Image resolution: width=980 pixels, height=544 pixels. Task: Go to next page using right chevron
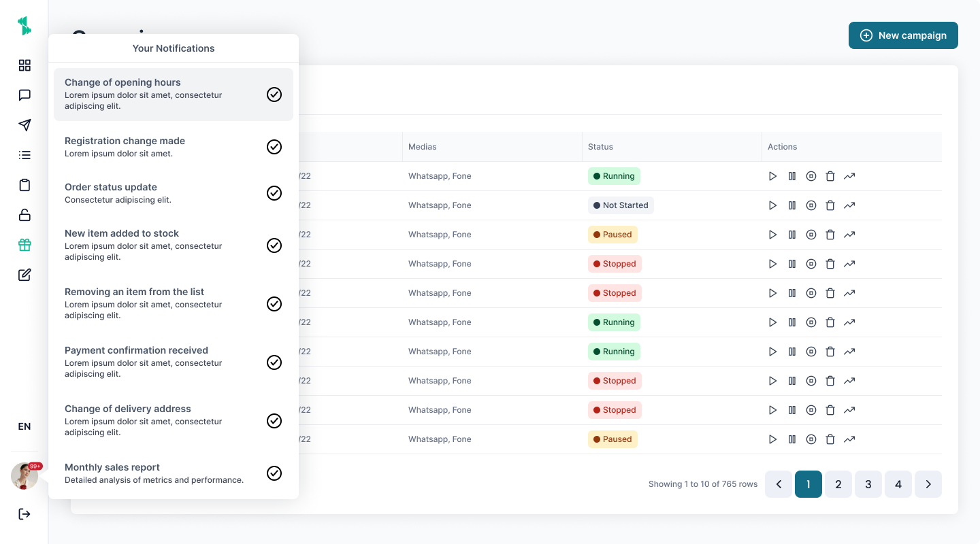928,484
